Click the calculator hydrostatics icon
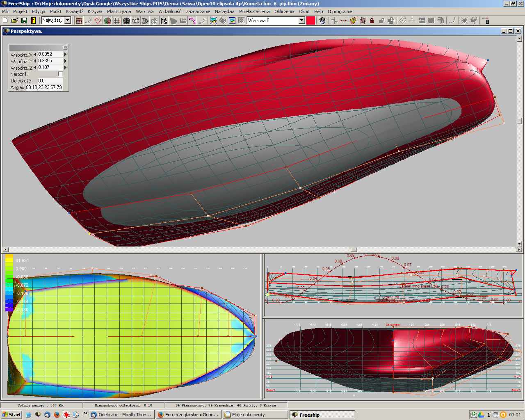The image size is (525, 420). coord(164,21)
